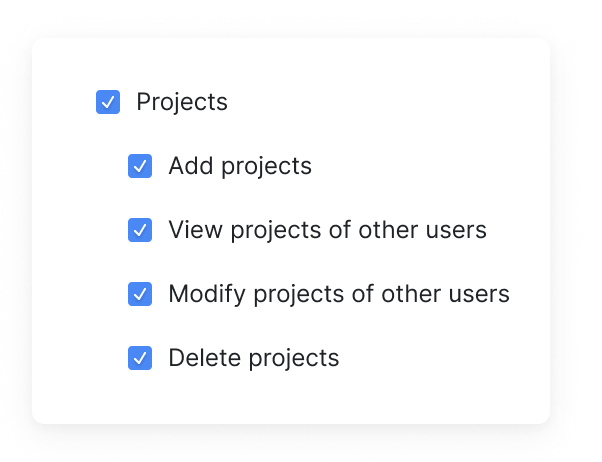
Task: Click the Delete projects label text
Action: click(x=254, y=359)
